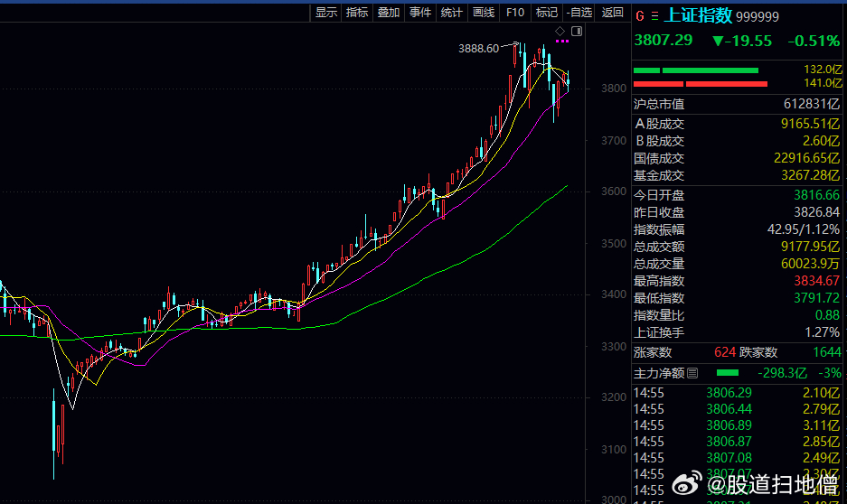The height and width of the screenshot is (504, 847).
Task: Open the 显示 toolbar menu
Action: click(x=326, y=13)
